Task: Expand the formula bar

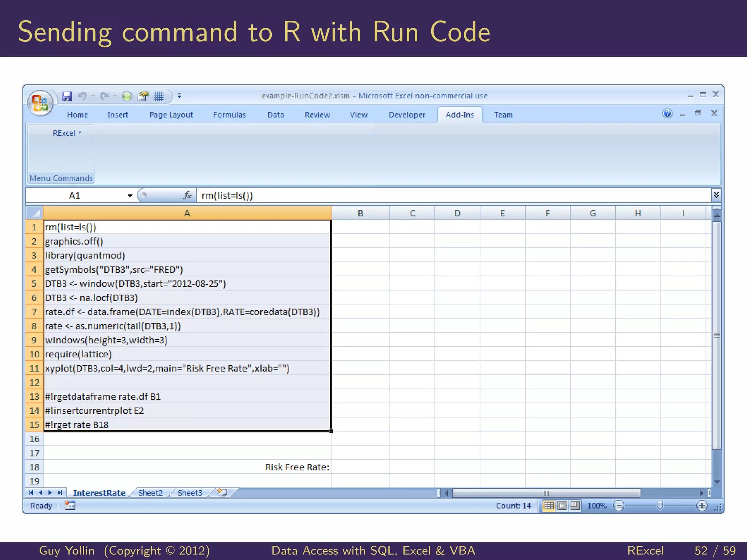Action: (716, 195)
